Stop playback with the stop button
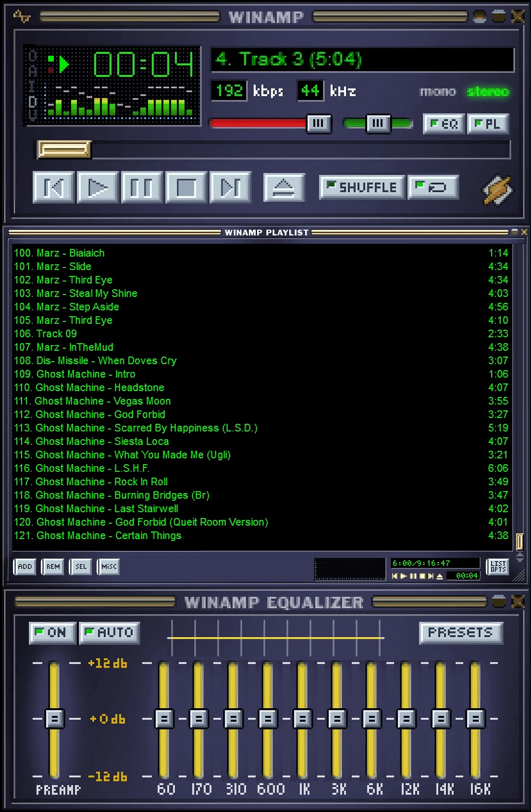Image resolution: width=531 pixels, height=812 pixels. click(186, 187)
